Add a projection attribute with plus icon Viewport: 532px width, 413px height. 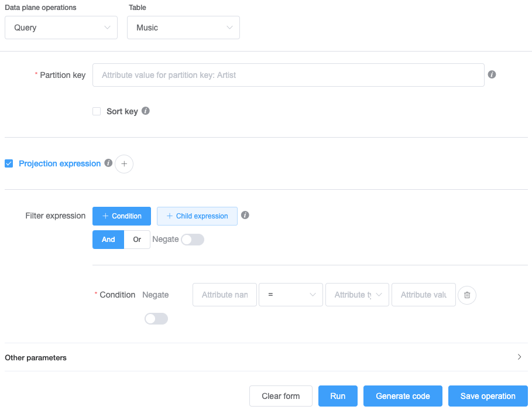click(x=124, y=164)
